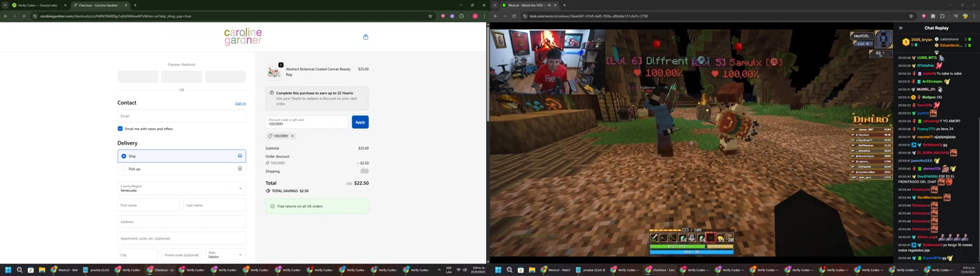View site info icon for kick.com
This screenshot has height=276, width=980.
[x=525, y=16]
